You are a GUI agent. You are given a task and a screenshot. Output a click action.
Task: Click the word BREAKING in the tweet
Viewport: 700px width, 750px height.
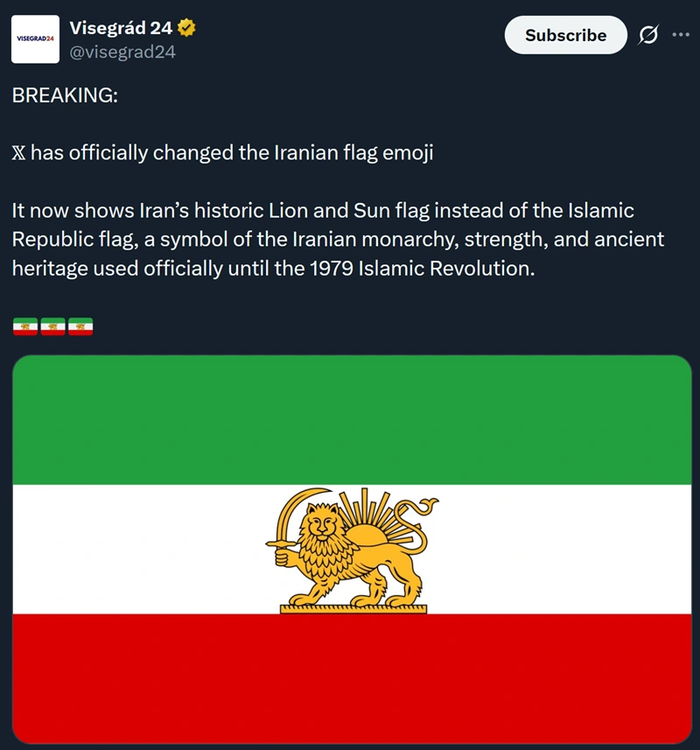[x=62, y=95]
